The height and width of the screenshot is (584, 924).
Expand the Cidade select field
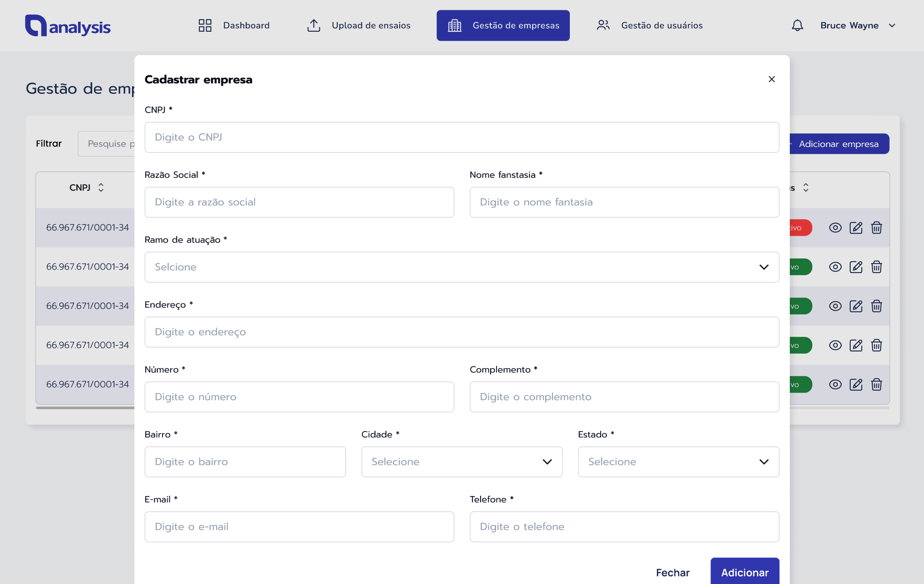click(x=461, y=461)
